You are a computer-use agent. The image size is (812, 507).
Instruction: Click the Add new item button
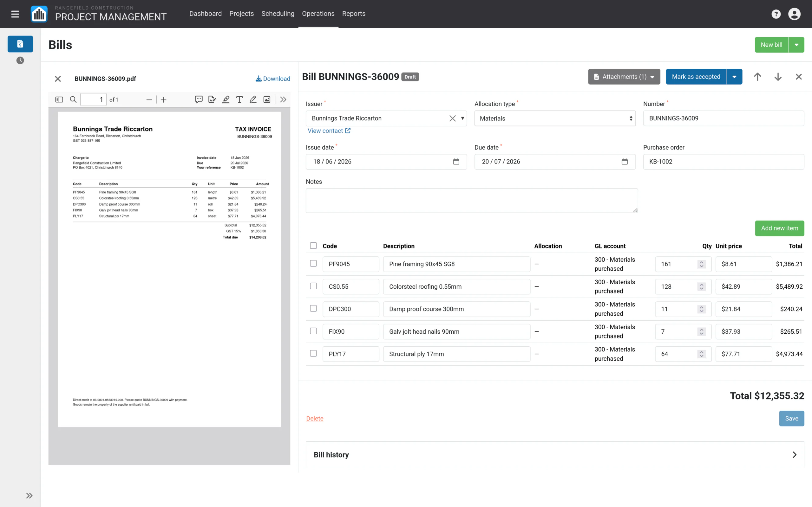[779, 228]
